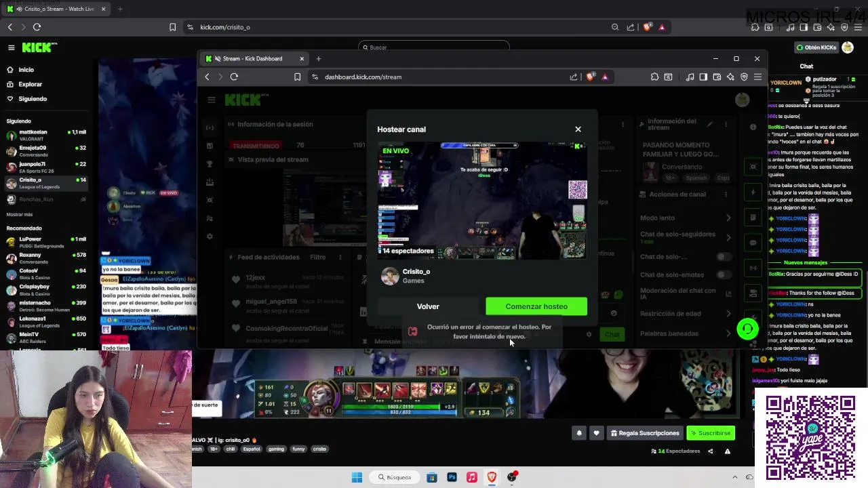Click the Crisito_o avatar in the dialog

coord(390,276)
